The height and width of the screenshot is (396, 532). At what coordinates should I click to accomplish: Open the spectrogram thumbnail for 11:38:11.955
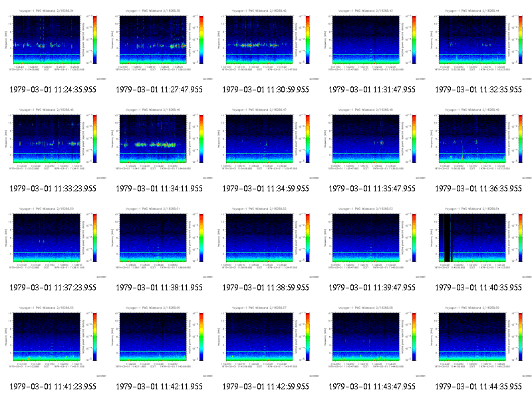[160, 242]
